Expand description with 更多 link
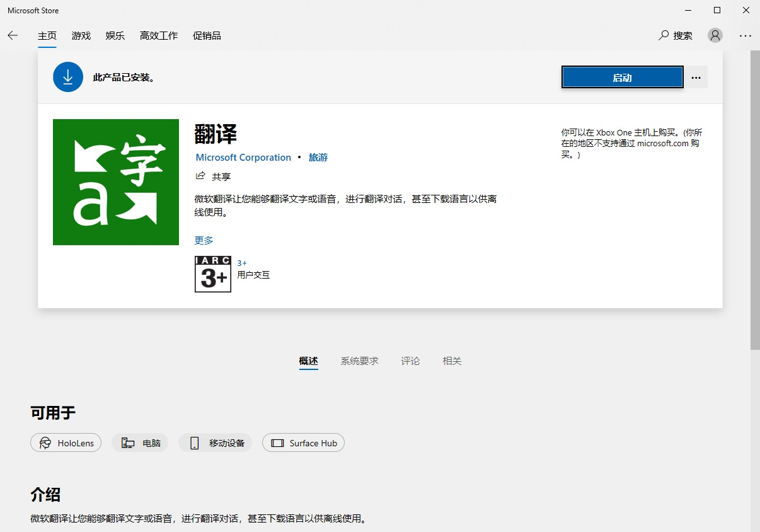760x532 pixels. (x=204, y=240)
